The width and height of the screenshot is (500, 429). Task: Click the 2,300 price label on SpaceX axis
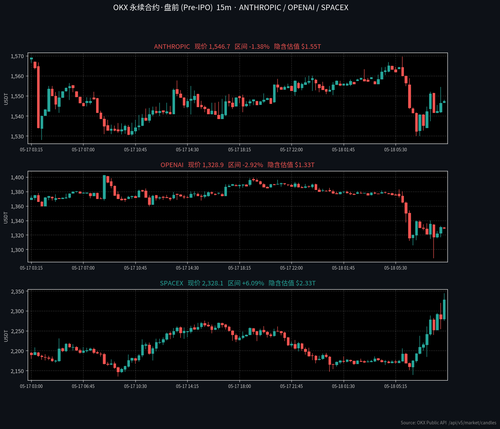(x=17, y=311)
